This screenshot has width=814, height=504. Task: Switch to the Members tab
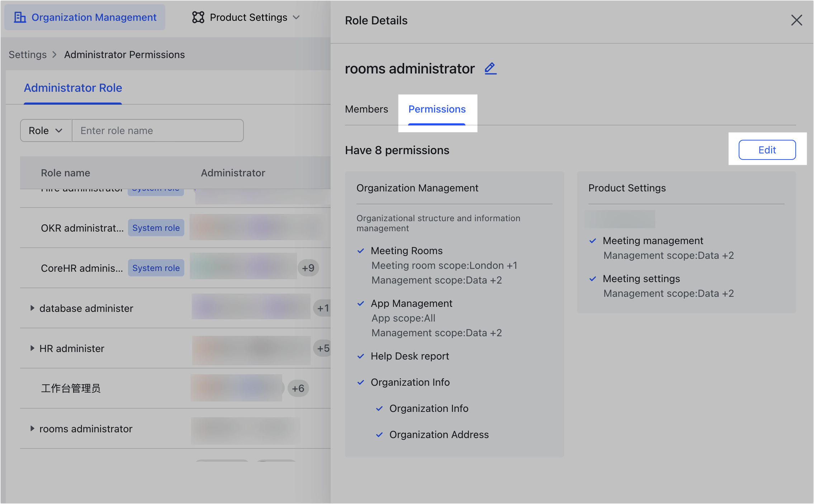(366, 109)
